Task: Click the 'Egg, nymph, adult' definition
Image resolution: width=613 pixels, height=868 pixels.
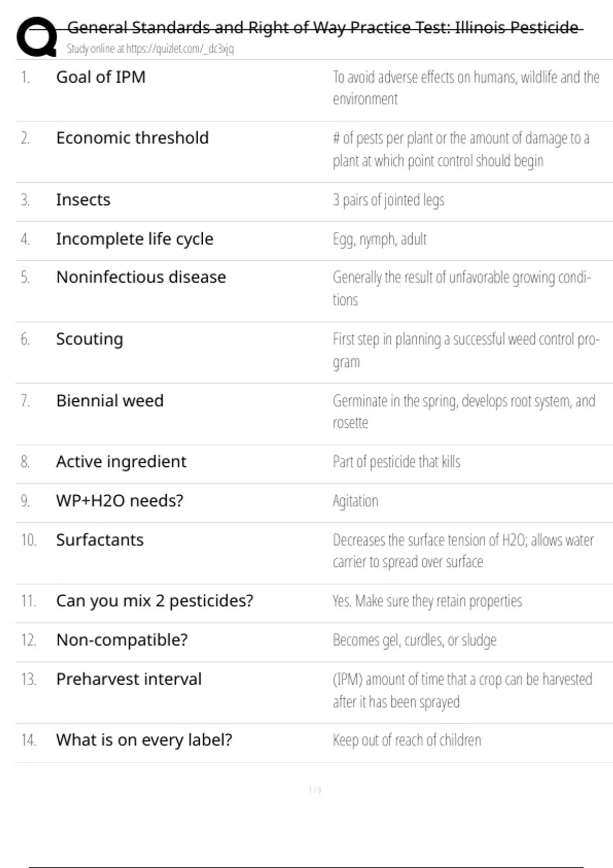Action: tap(380, 239)
